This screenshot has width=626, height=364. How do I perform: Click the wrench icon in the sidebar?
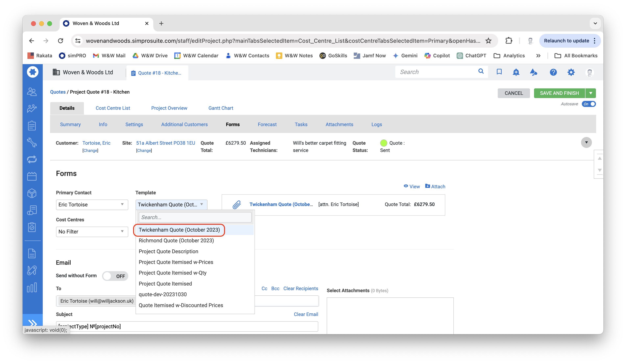32,142
